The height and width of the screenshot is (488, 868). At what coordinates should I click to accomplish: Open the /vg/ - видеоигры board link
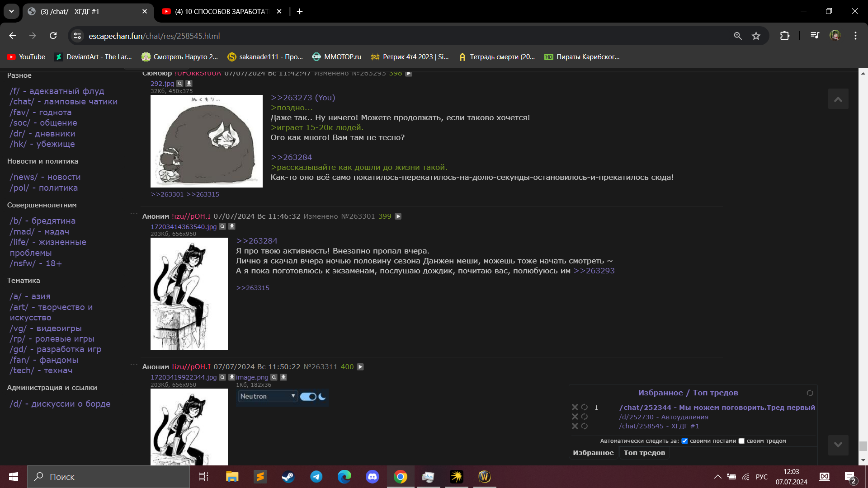tap(46, 328)
